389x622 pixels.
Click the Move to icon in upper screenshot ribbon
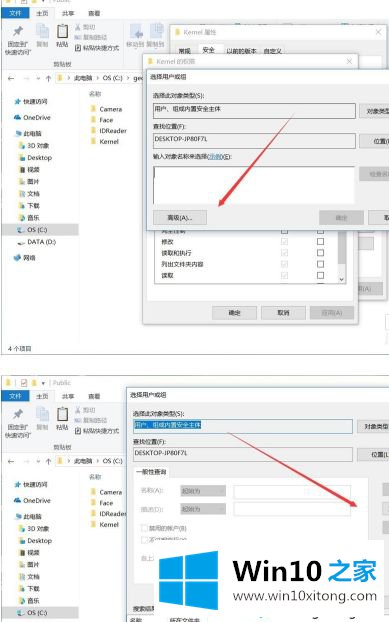pyautogui.click(x=135, y=36)
